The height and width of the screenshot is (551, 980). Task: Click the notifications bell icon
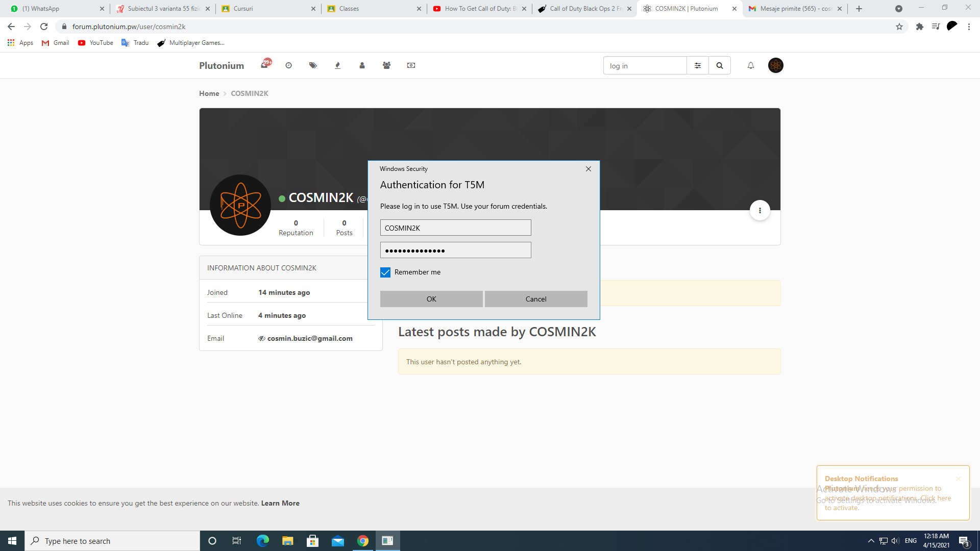(751, 65)
